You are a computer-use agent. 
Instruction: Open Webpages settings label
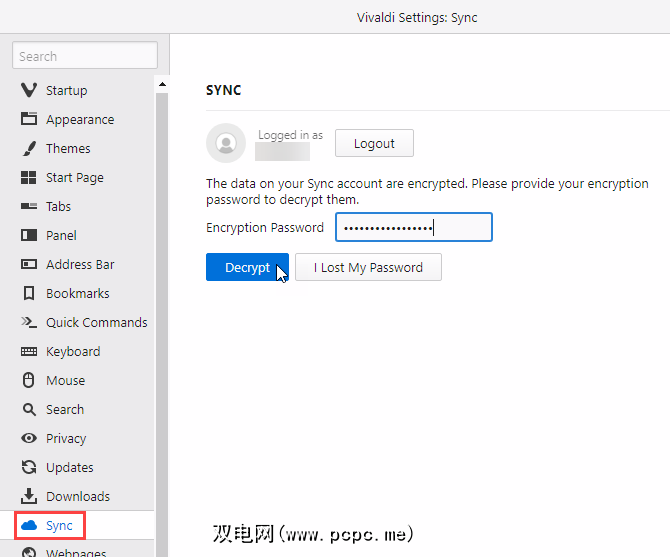[x=76, y=552]
